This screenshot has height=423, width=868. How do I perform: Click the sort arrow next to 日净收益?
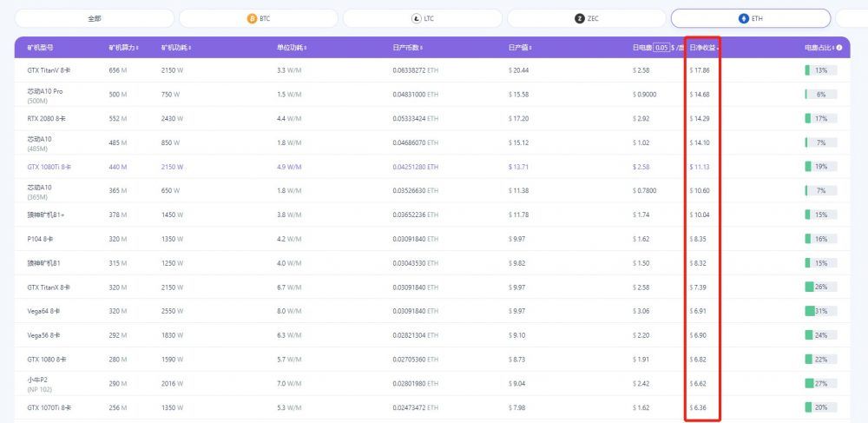[x=718, y=48]
